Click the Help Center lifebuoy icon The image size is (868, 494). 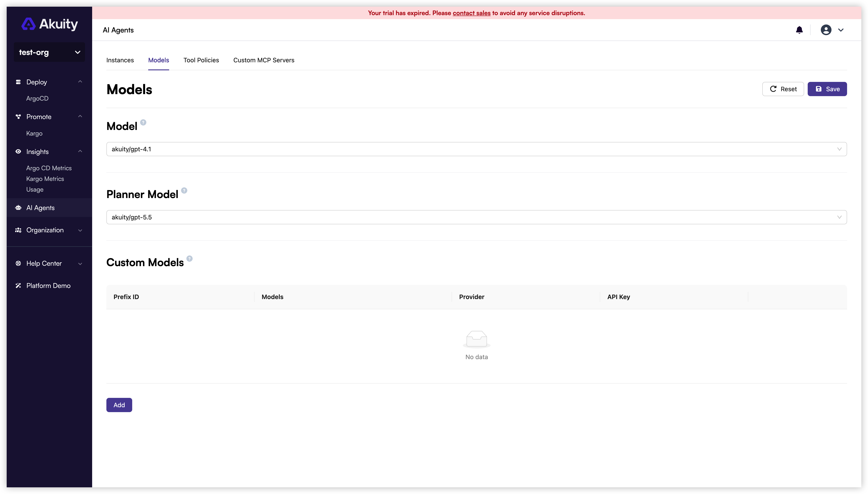pos(18,263)
